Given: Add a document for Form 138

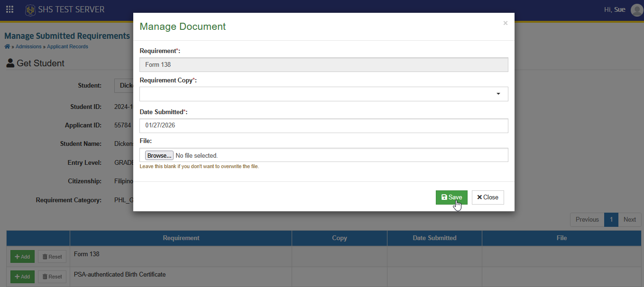Looking at the screenshot, I should coord(22,257).
